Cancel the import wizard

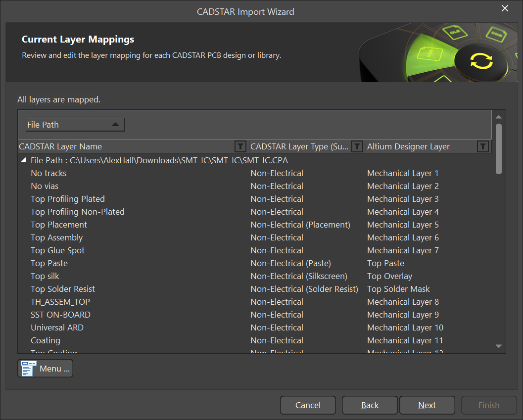[308, 405]
